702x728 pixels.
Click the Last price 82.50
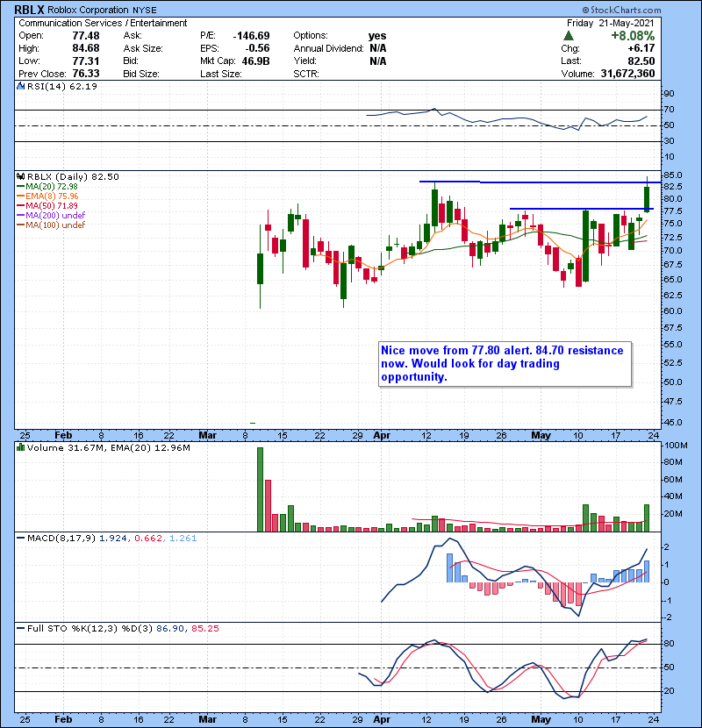coord(641,61)
